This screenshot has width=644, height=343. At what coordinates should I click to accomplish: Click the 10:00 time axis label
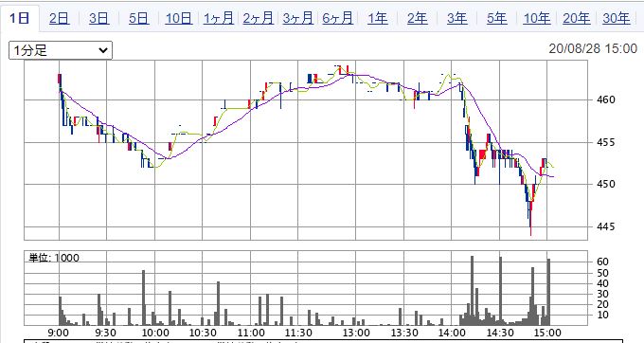(155, 333)
